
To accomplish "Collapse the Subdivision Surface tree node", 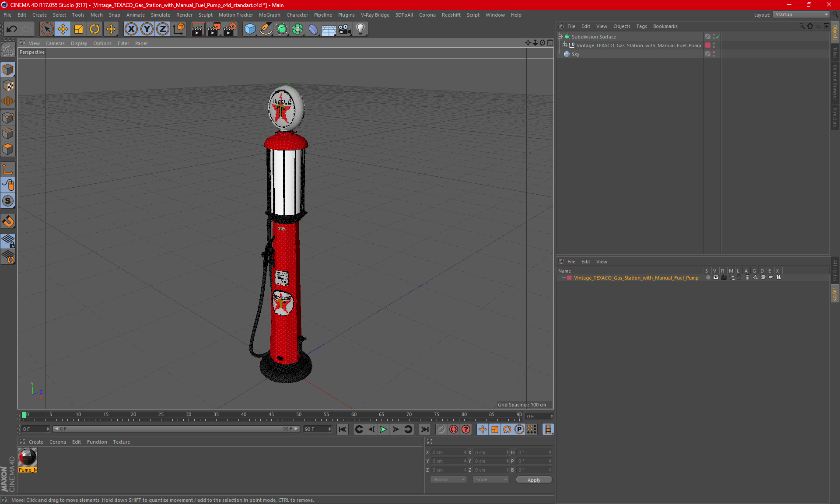I will pyautogui.click(x=560, y=37).
